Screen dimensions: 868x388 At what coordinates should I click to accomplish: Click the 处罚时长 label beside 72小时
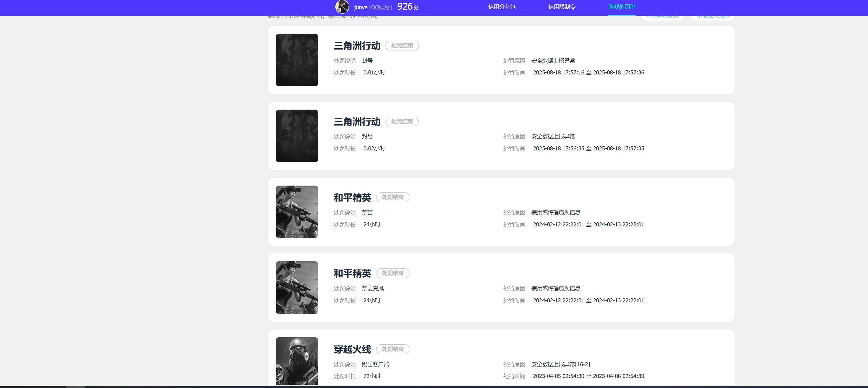point(344,376)
